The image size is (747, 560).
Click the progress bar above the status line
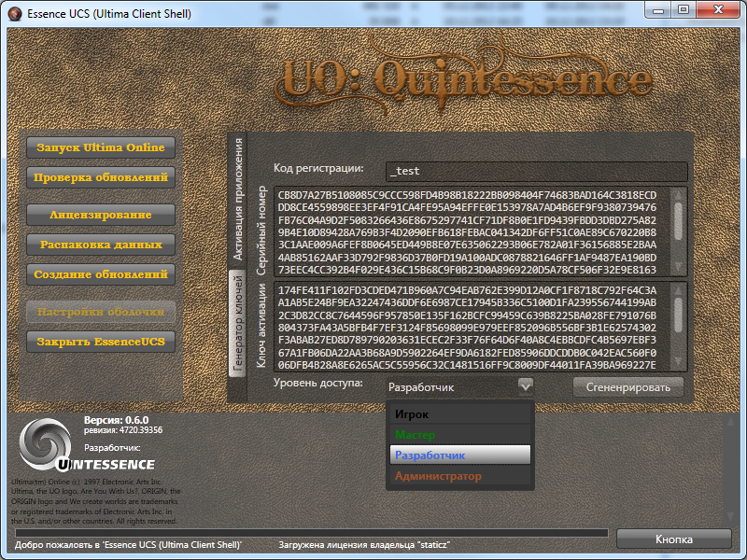click(312, 532)
